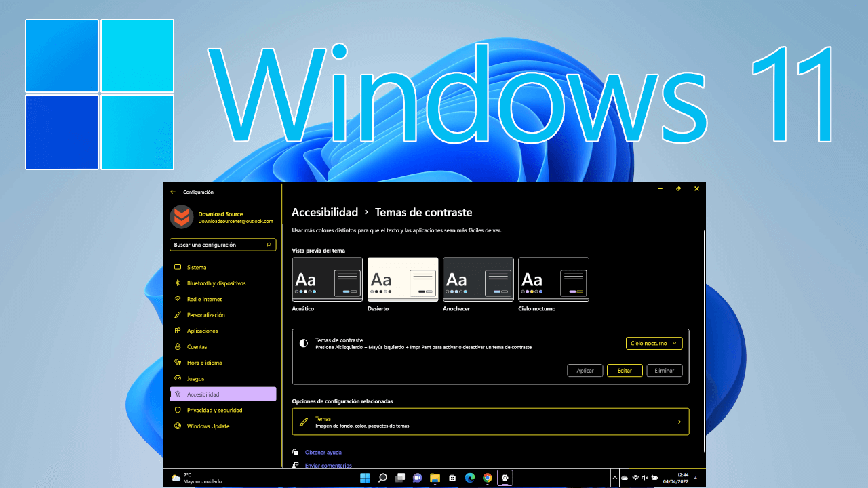Navigate to Cuentas
The width and height of the screenshot is (868, 488).
tap(222, 347)
